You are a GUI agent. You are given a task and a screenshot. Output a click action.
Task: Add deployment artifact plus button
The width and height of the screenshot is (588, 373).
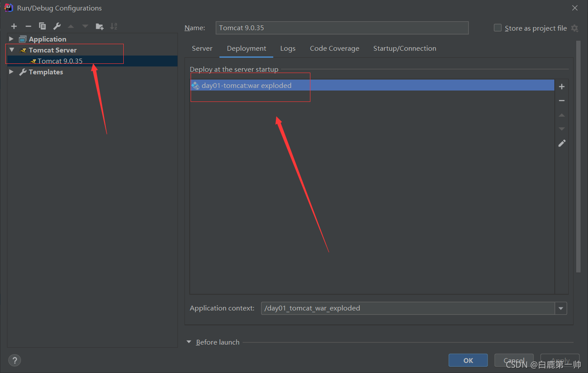coord(562,87)
